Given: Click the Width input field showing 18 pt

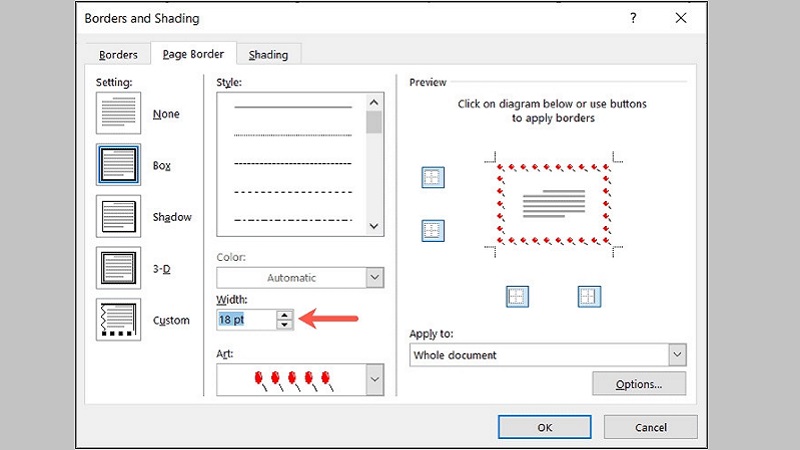Looking at the screenshot, I should (245, 320).
